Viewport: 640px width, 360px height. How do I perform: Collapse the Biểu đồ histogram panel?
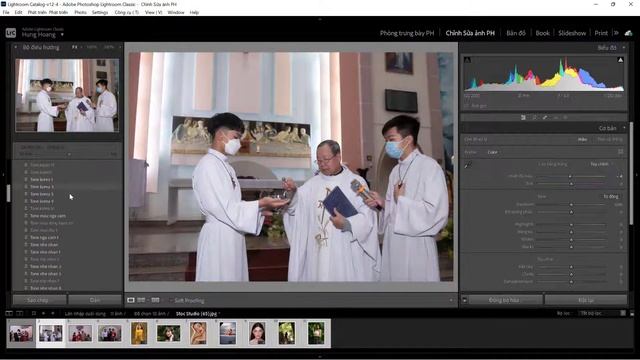point(623,48)
